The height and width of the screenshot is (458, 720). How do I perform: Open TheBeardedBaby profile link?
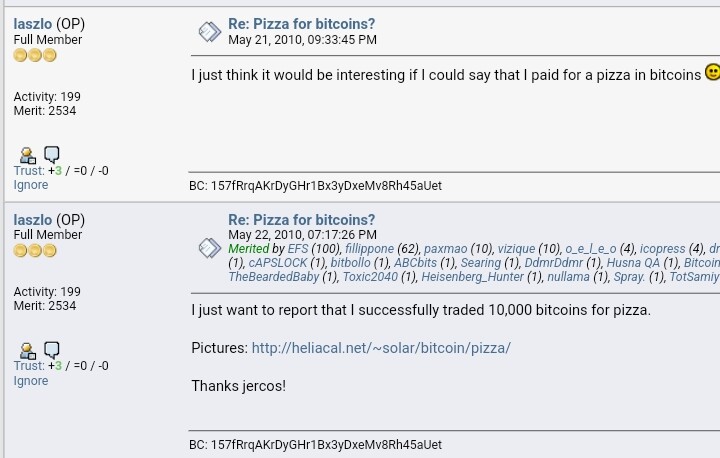[274, 277]
